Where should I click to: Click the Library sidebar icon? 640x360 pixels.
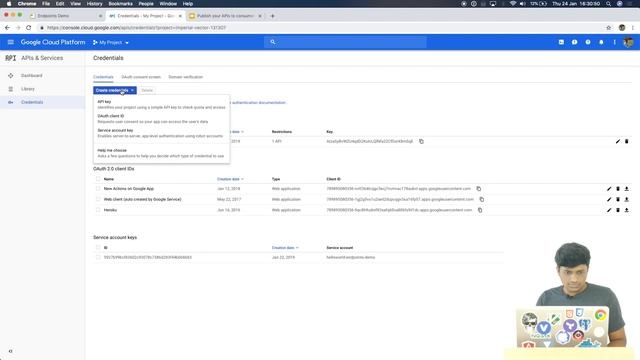(11, 89)
